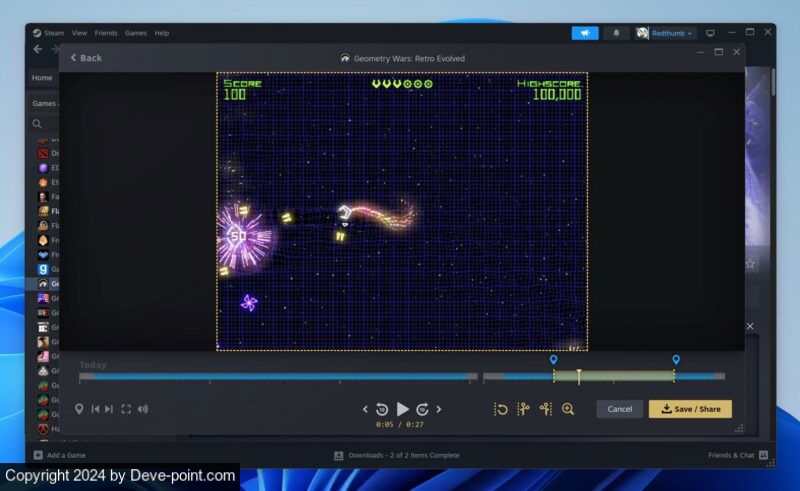
Task: Open the Games menu
Action: pyautogui.click(x=136, y=33)
